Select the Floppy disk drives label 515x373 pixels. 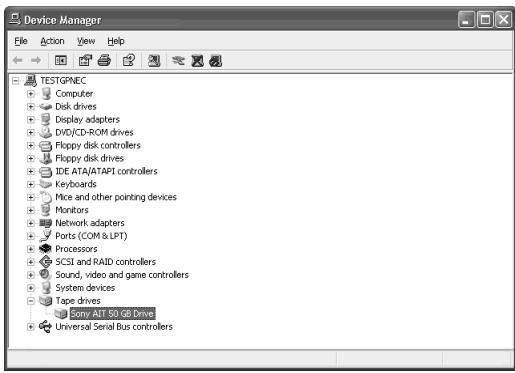click(x=89, y=158)
